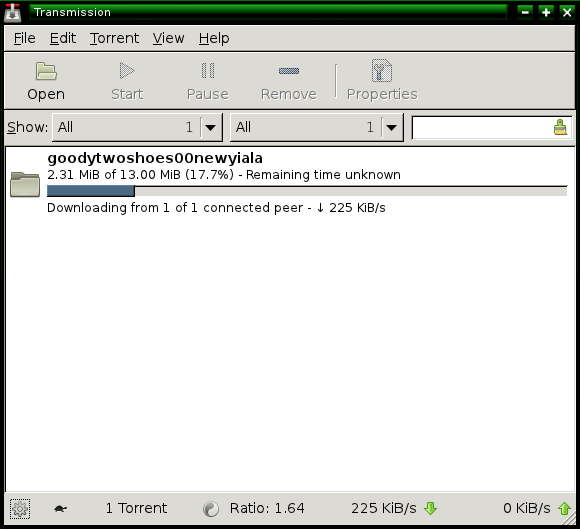Toggle turtle alternative speed limits

point(61,509)
